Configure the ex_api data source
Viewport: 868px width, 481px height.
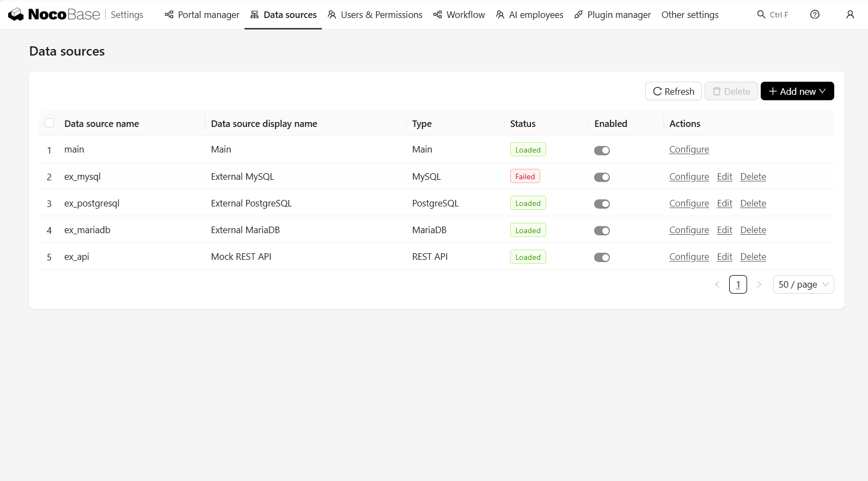click(x=689, y=257)
